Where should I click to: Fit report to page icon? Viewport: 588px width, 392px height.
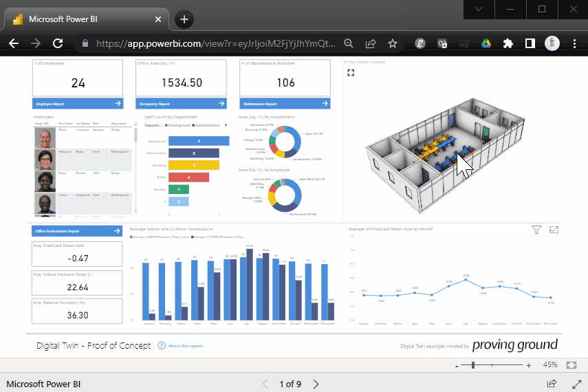(x=571, y=365)
